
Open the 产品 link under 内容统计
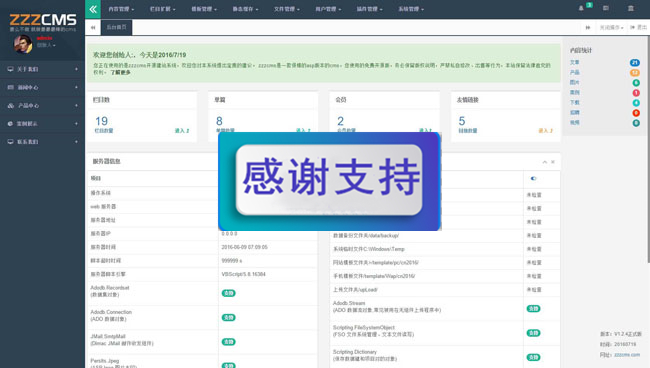[x=575, y=73]
